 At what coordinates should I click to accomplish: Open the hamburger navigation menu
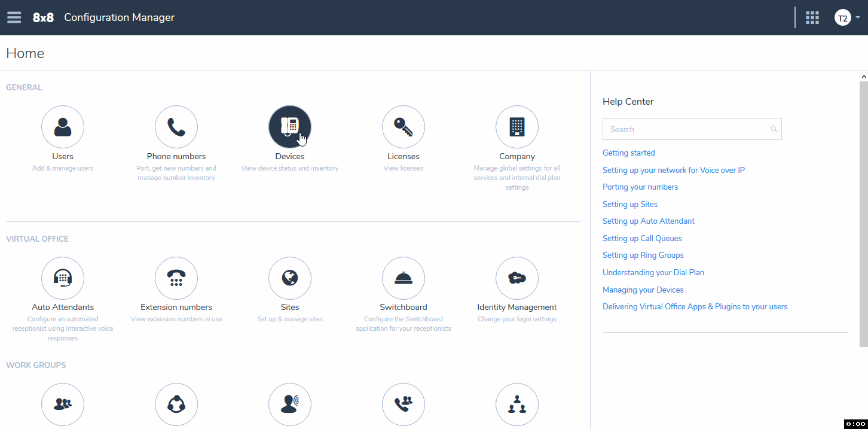click(14, 17)
